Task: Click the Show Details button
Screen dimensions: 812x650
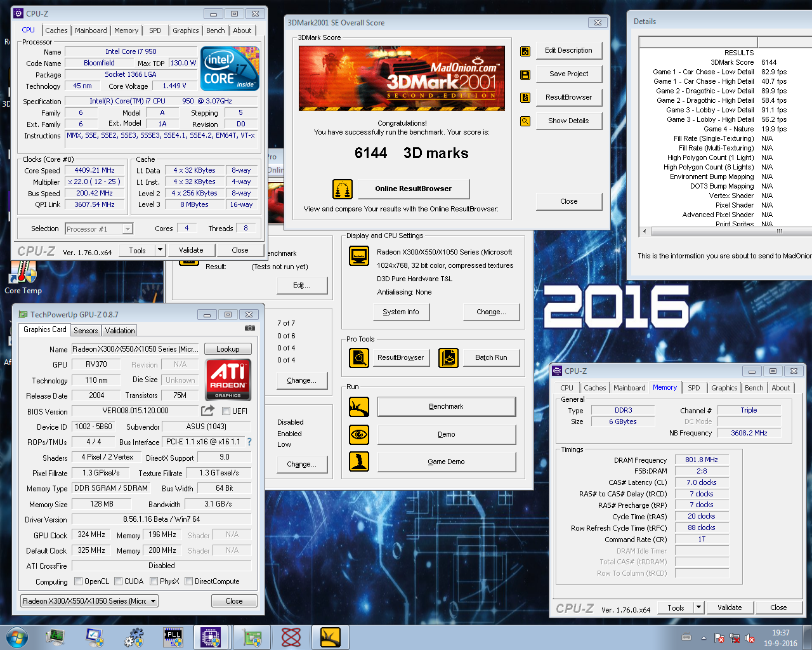Action: (569, 121)
